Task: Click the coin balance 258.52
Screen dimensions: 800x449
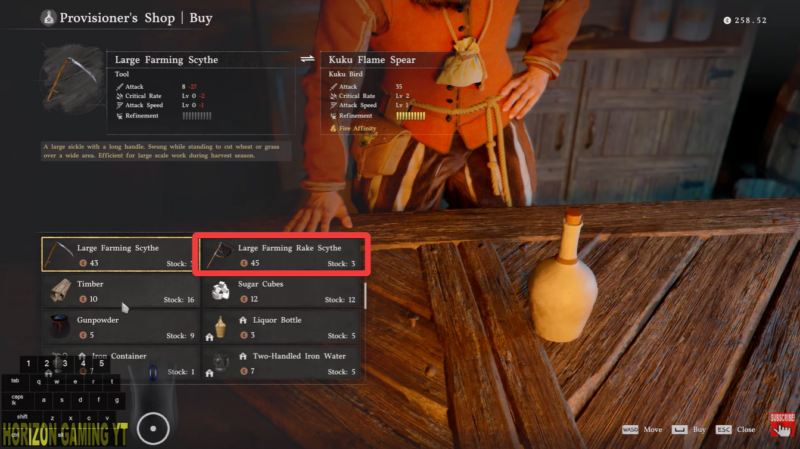Action: coord(745,20)
